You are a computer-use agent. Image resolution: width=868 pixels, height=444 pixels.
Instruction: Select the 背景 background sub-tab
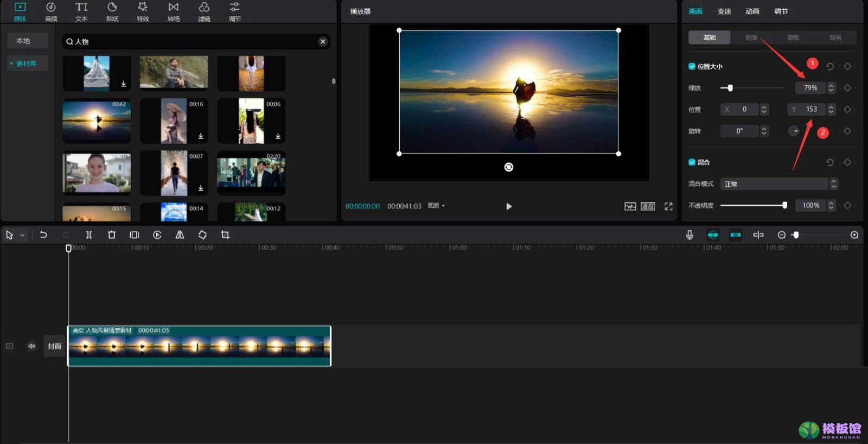click(835, 37)
